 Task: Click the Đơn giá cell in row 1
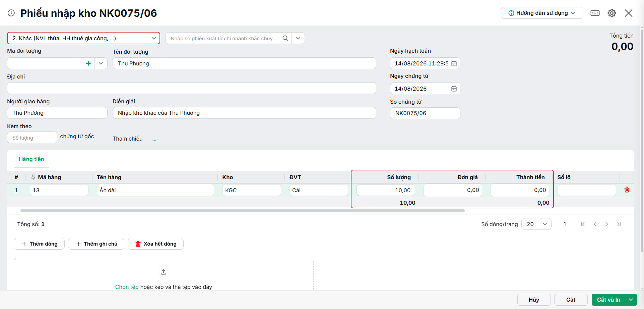453,190
